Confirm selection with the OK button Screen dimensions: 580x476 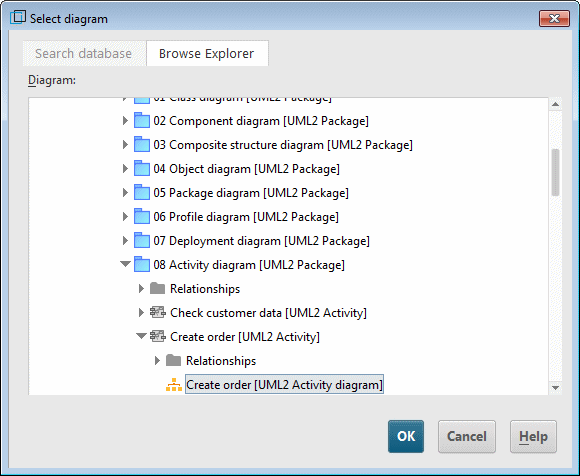[406, 436]
